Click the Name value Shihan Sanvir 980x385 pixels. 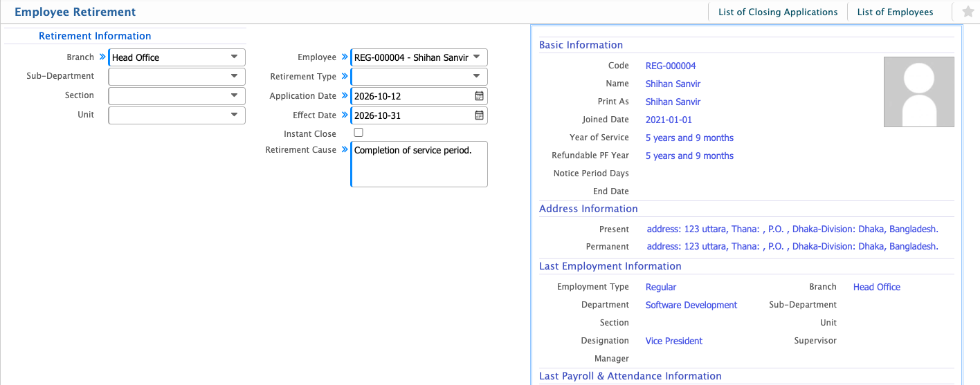673,84
